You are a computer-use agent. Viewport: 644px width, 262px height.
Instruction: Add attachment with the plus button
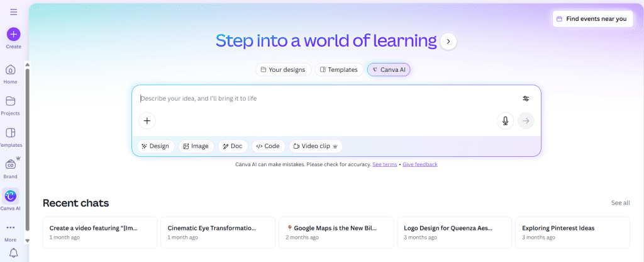[x=147, y=121]
